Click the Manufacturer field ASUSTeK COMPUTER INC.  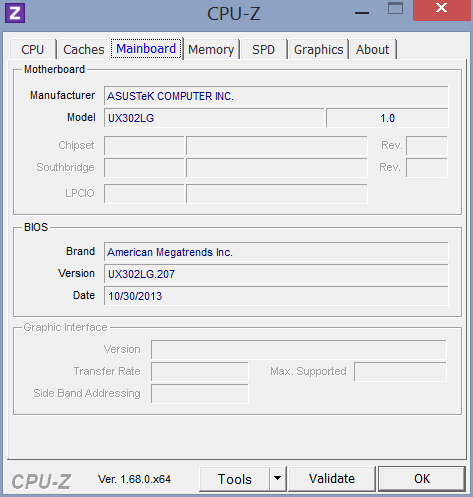[x=276, y=96]
